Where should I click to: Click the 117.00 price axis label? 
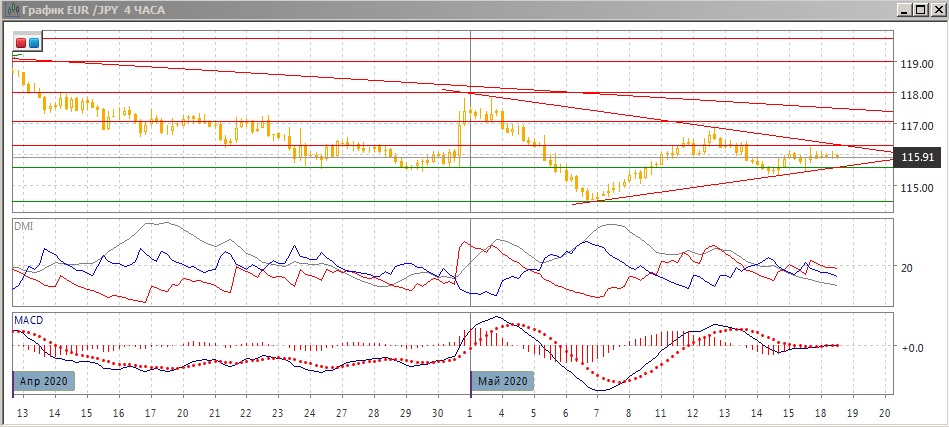click(x=917, y=127)
